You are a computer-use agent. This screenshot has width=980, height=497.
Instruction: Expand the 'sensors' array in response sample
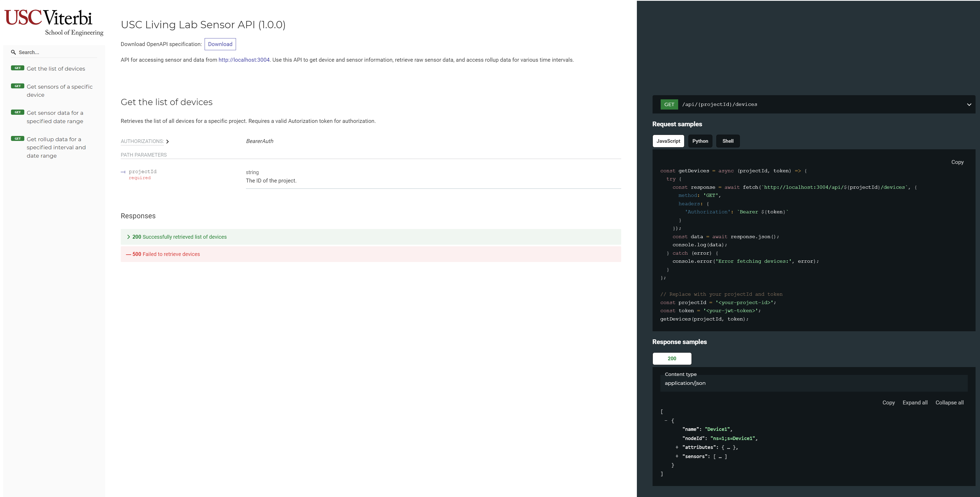pos(677,456)
